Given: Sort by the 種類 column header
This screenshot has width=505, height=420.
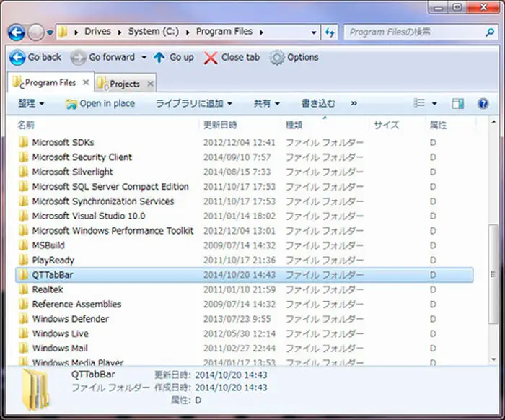Looking at the screenshot, I should [294, 125].
